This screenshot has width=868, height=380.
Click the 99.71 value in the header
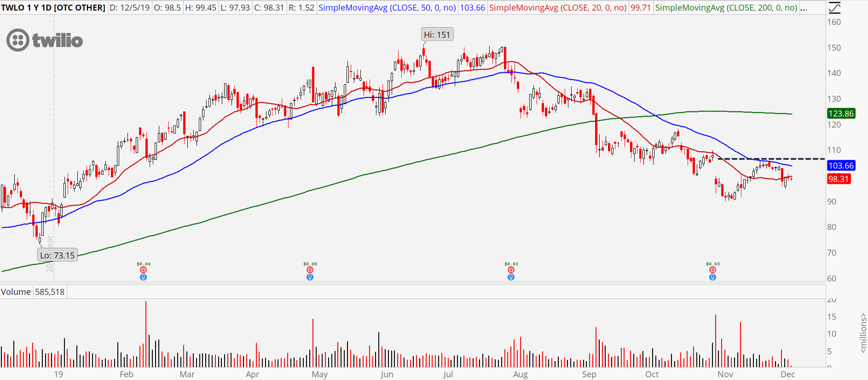(x=640, y=8)
